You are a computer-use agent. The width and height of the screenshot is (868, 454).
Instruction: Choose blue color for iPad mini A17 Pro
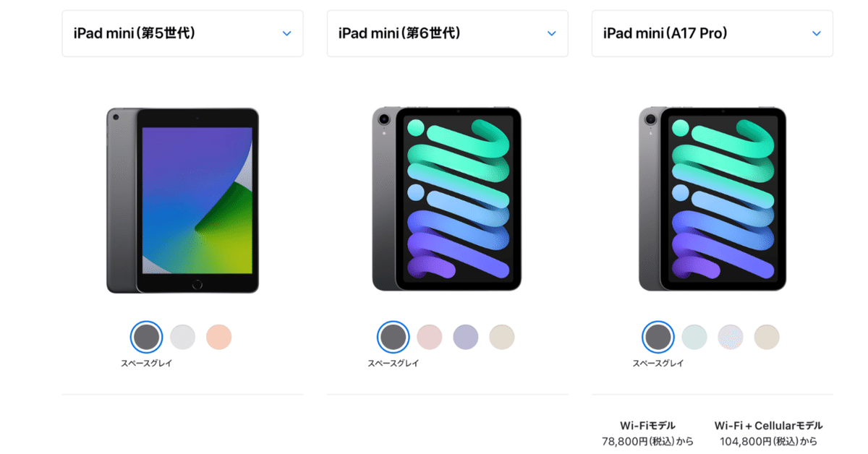pyautogui.click(x=694, y=337)
